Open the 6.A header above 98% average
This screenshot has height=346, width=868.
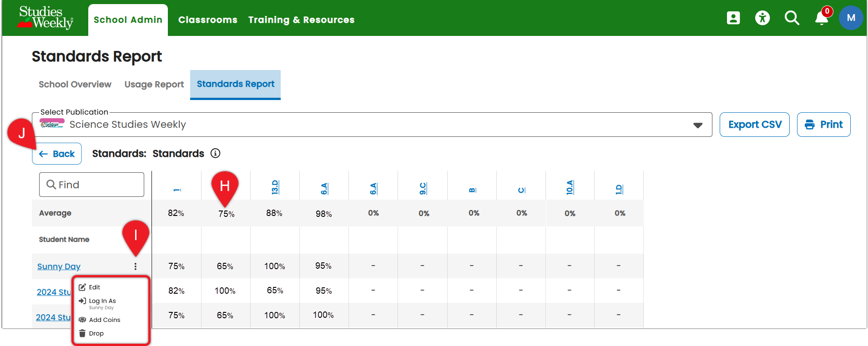pos(324,189)
